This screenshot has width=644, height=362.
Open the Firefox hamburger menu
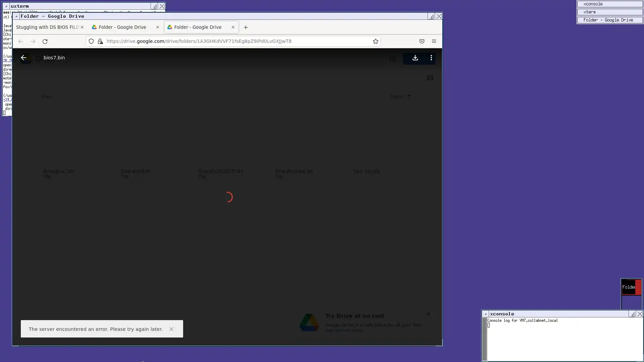[x=434, y=41]
